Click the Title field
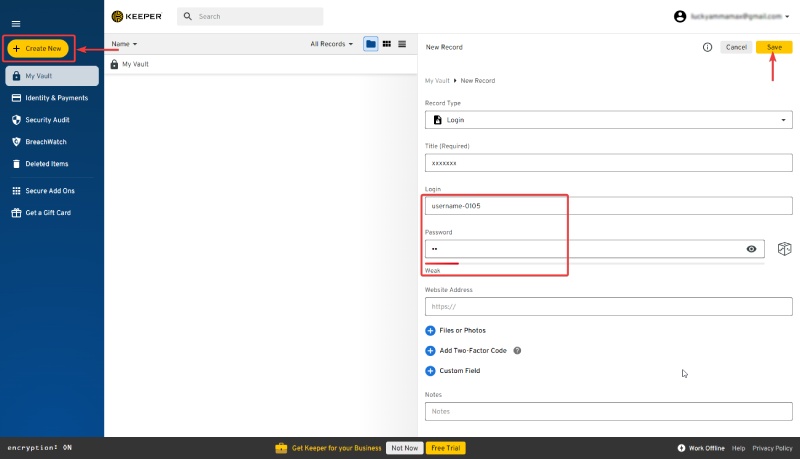 tap(609, 163)
